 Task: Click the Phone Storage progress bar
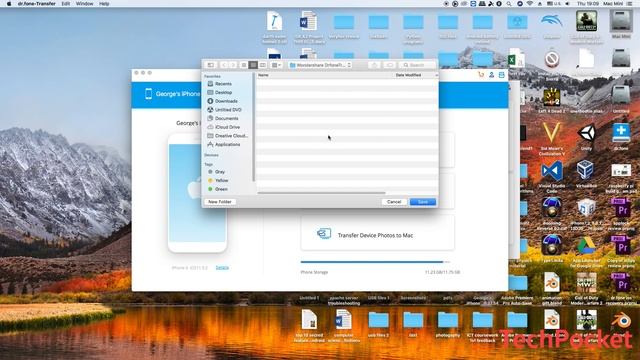pyautogui.click(x=375, y=262)
